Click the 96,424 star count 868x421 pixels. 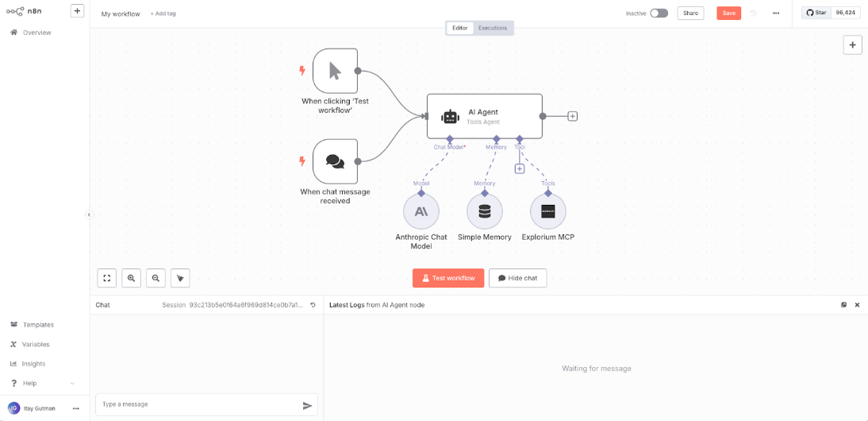click(845, 12)
